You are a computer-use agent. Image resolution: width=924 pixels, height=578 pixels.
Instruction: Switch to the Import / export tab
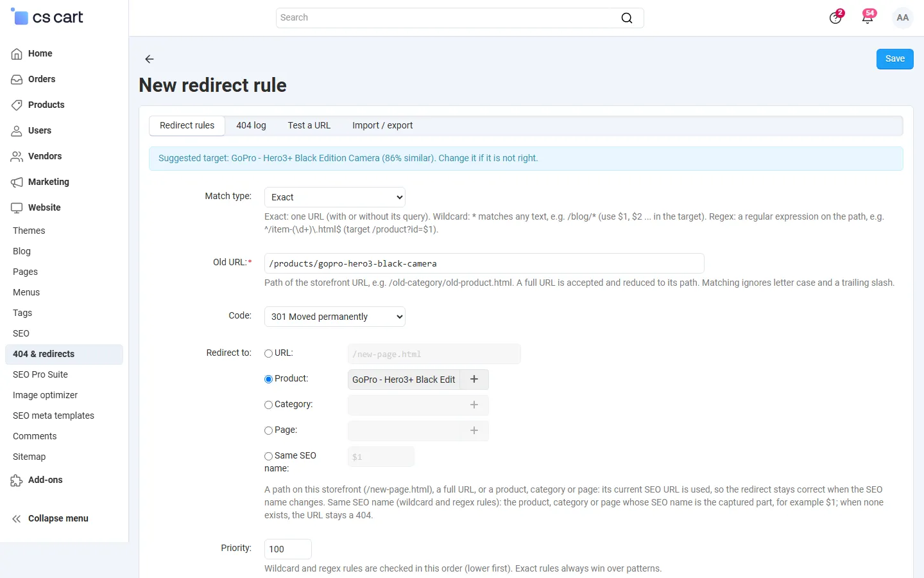382,126
